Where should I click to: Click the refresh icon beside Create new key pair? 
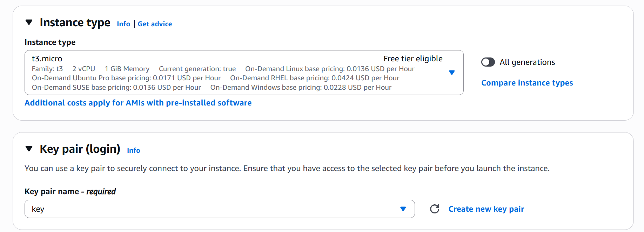435,209
